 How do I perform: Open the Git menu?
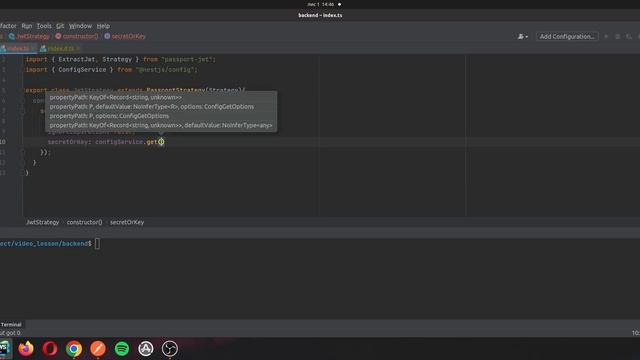click(x=60, y=26)
